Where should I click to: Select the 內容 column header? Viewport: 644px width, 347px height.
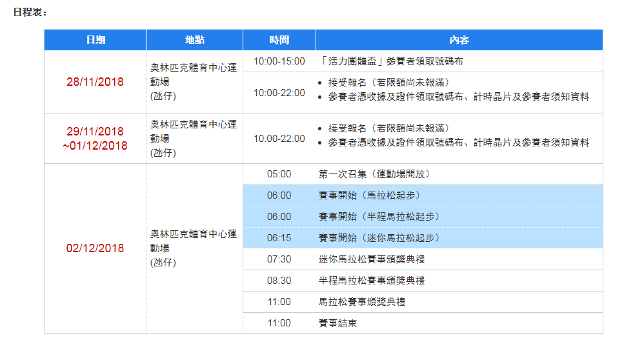tap(459, 40)
